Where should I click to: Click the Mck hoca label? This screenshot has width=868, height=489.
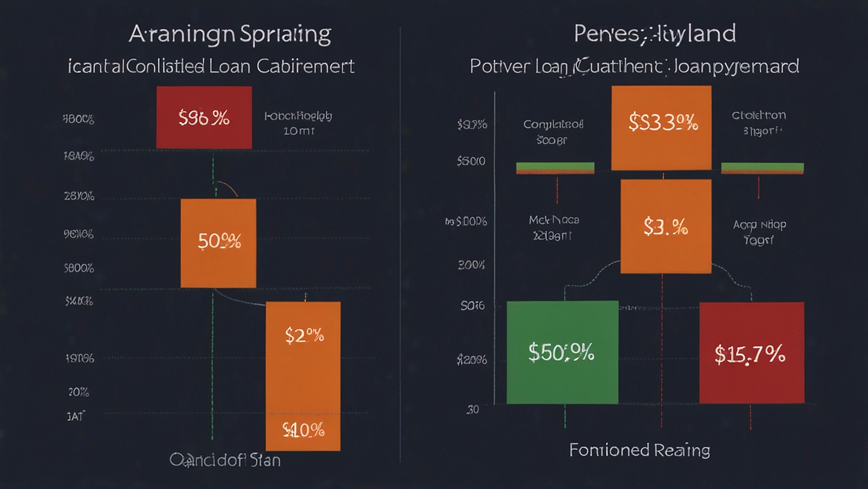(x=553, y=227)
